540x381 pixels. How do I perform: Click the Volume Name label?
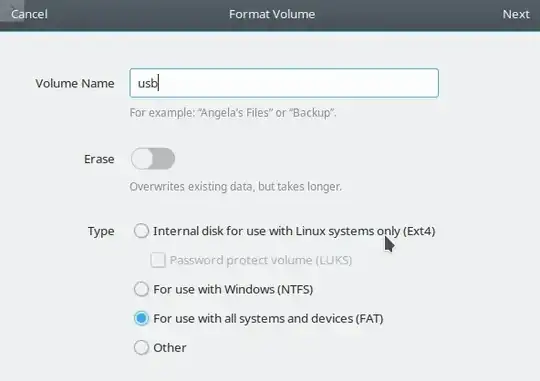pyautogui.click(x=75, y=83)
